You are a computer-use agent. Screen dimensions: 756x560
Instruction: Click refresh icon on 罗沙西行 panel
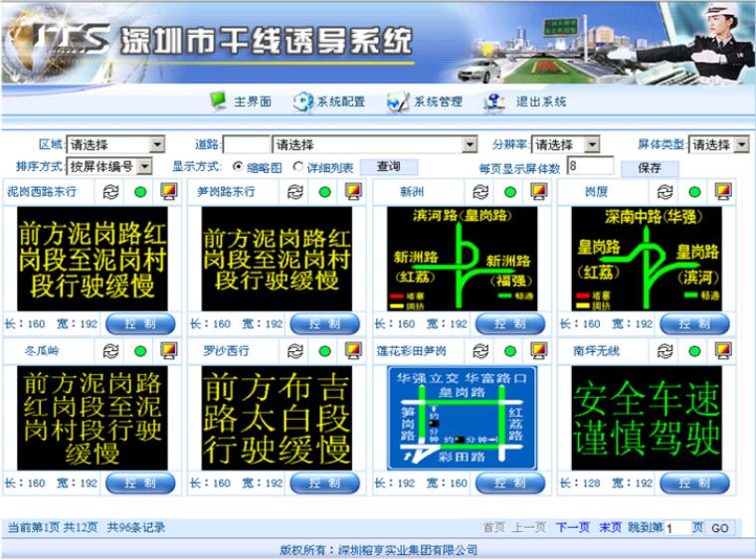click(x=295, y=351)
